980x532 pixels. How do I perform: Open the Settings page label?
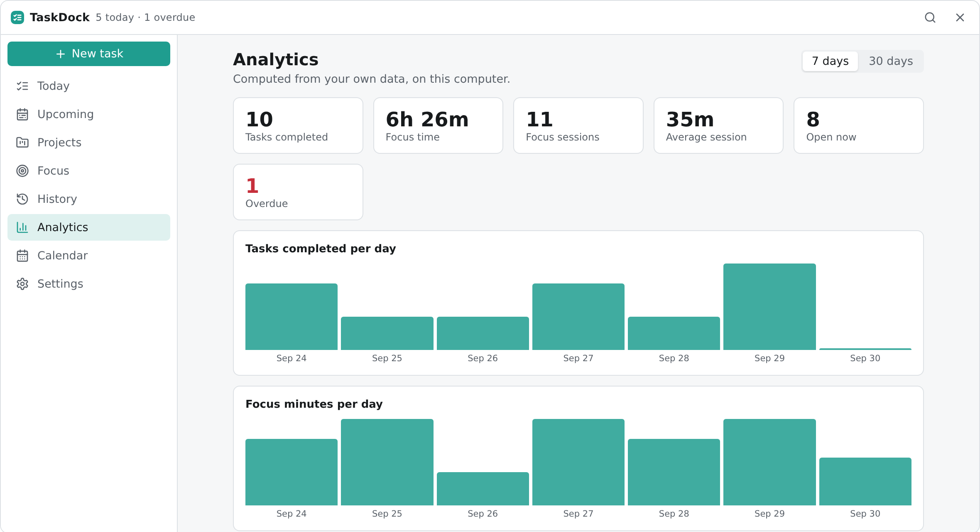60,284
